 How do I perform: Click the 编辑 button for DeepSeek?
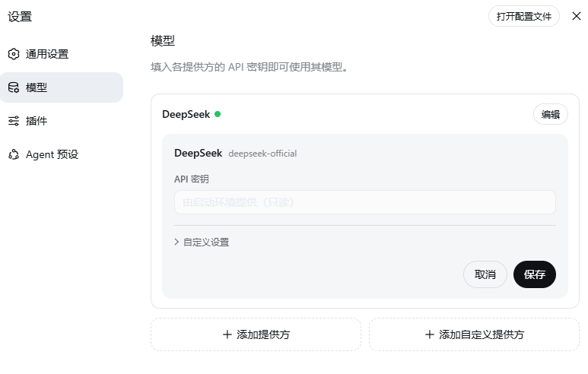coord(551,114)
